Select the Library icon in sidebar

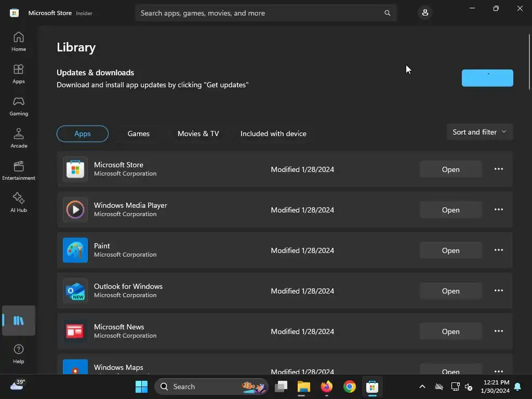click(19, 321)
